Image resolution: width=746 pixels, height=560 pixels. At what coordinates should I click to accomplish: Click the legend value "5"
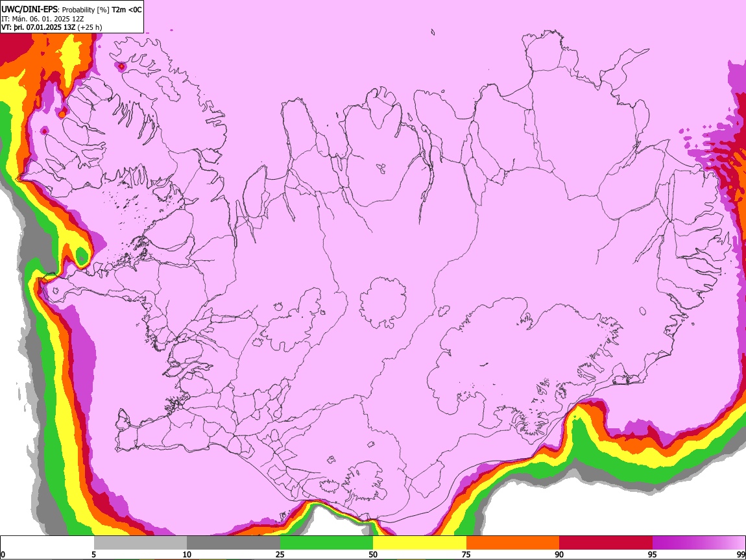(x=93, y=555)
